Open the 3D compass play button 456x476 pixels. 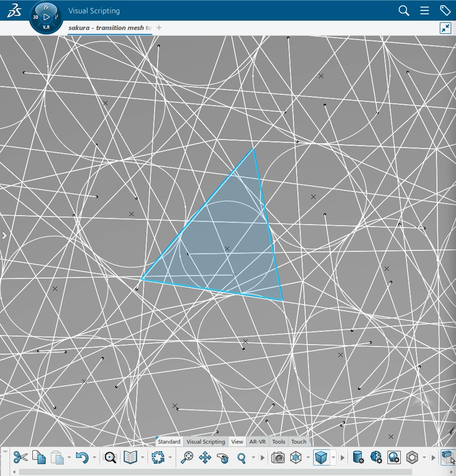46,17
